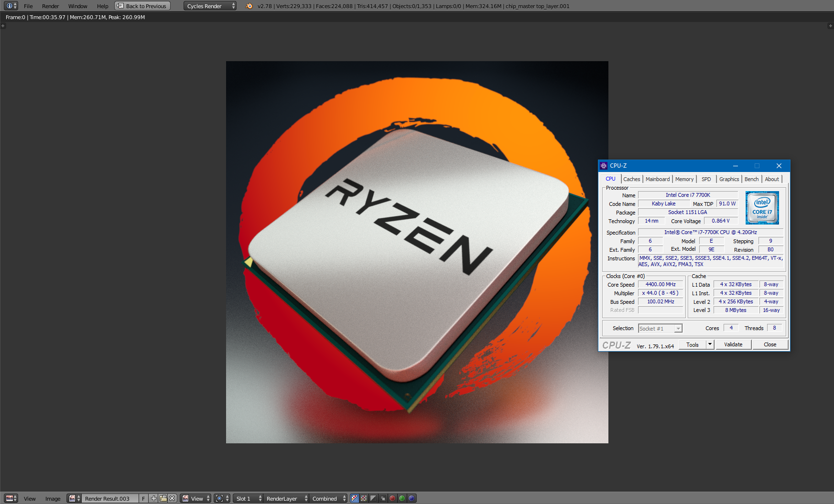Click the Validate button in CPU-Z
This screenshot has width=834, height=504.
[733, 344]
